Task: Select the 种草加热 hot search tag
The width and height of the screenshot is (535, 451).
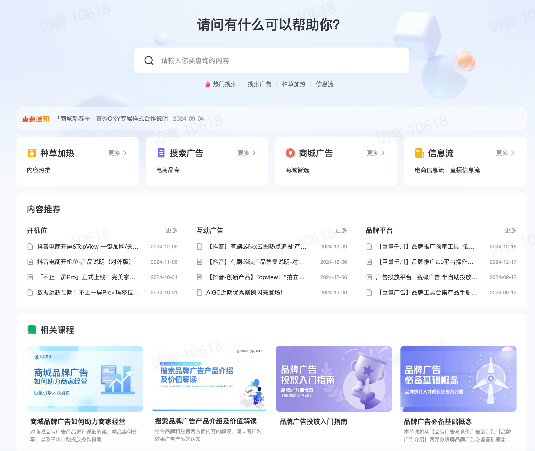Action: pos(293,84)
